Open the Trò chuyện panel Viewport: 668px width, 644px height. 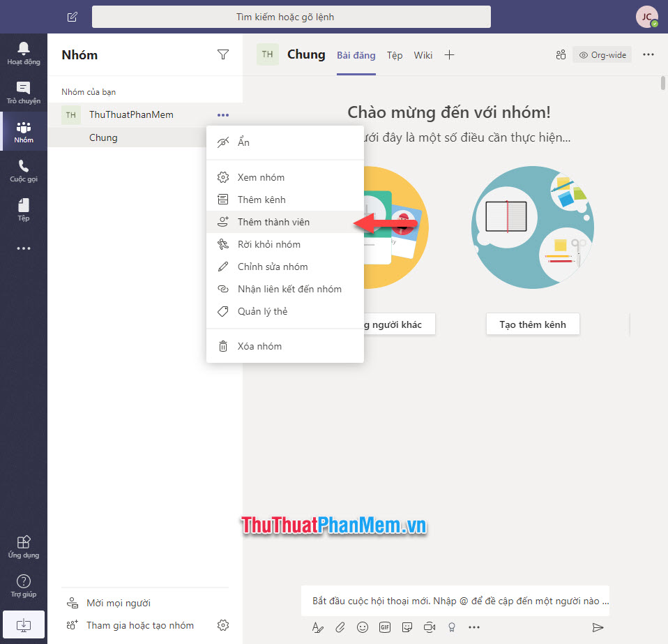(x=23, y=93)
